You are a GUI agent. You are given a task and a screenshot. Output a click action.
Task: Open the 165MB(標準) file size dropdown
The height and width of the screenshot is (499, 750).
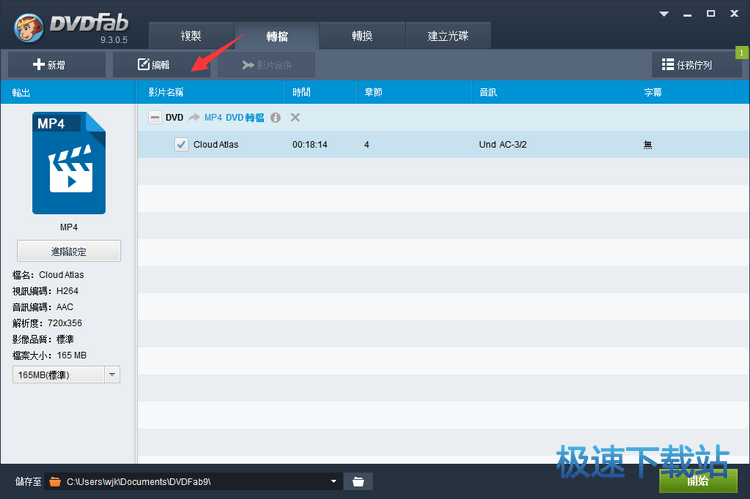(x=66, y=374)
